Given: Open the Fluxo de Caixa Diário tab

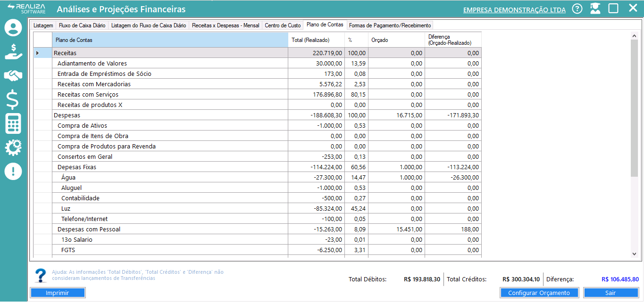Looking at the screenshot, I should 82,25.
